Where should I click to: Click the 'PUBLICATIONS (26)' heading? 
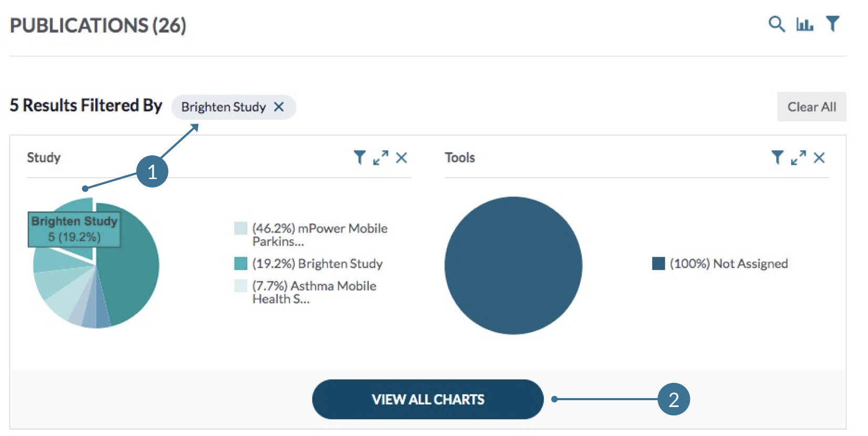98,25
